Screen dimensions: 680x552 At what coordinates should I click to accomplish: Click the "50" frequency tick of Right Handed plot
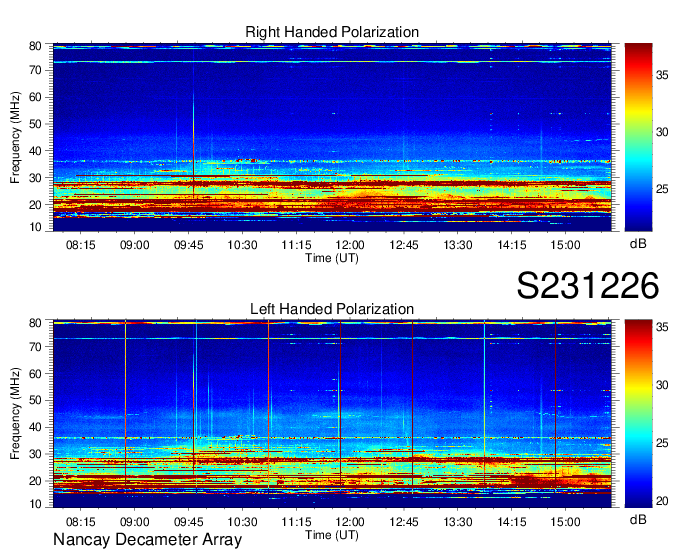36,124
